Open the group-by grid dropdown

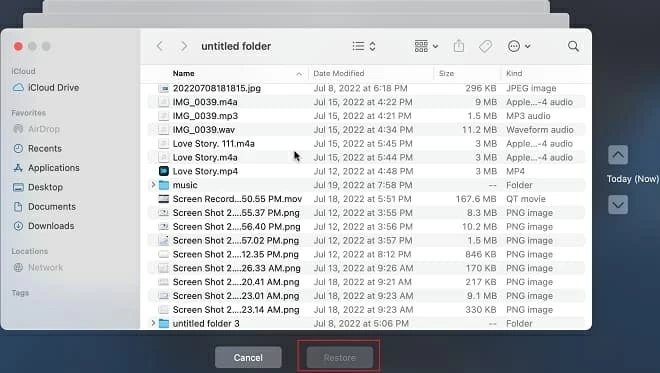pos(426,46)
